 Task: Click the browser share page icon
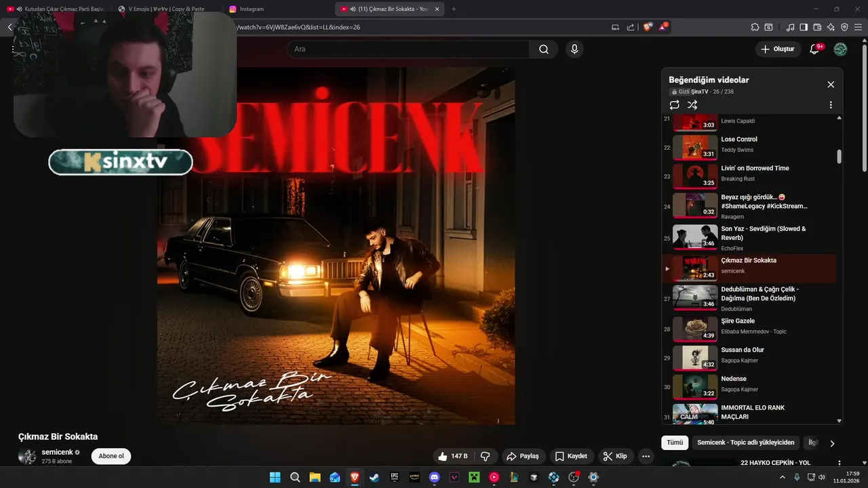coord(631,27)
